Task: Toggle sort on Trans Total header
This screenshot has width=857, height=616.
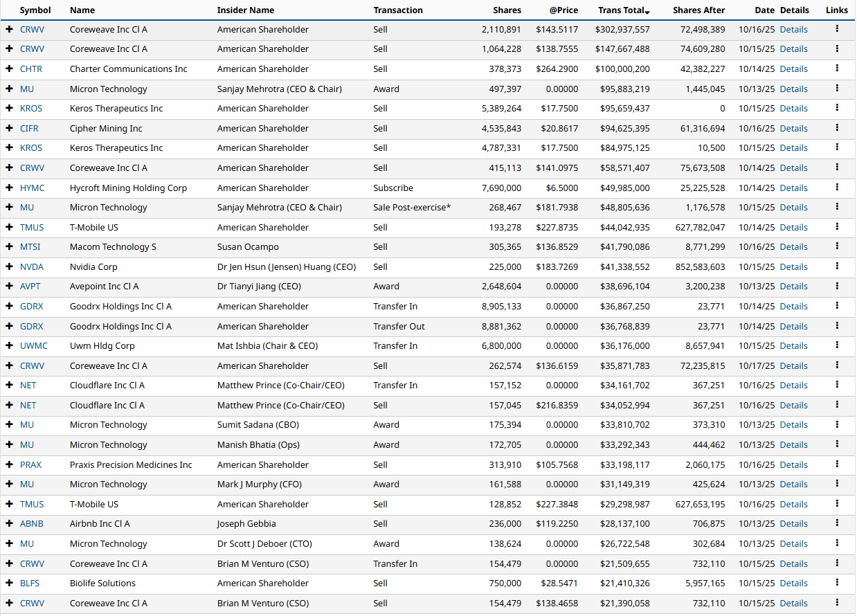Action: [624, 10]
